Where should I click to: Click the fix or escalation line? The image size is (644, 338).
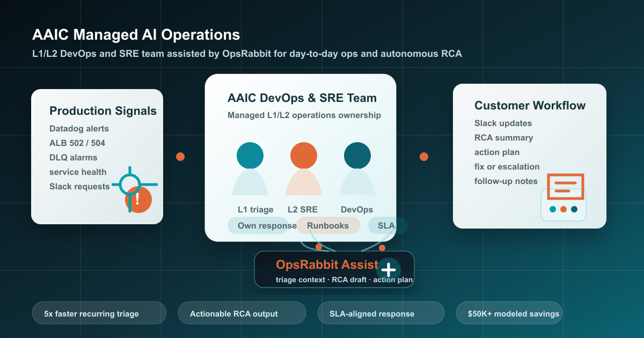pos(507,167)
